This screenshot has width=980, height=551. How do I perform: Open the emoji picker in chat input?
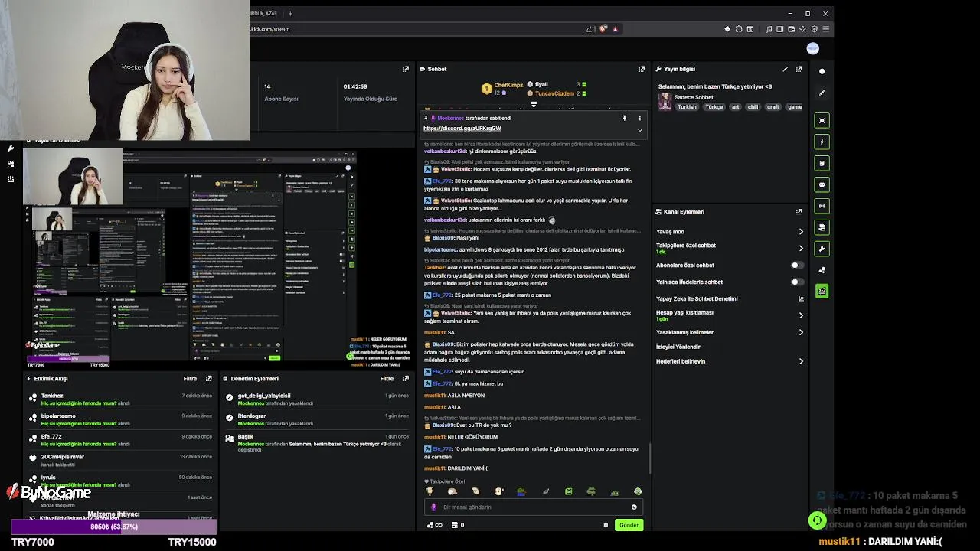[634, 507]
